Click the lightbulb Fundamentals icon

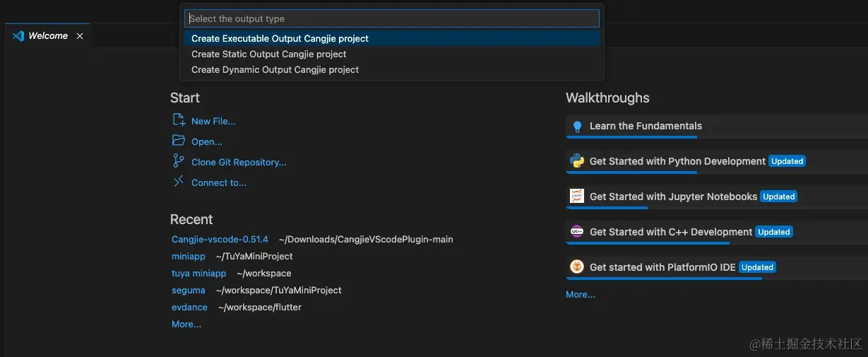[577, 127]
